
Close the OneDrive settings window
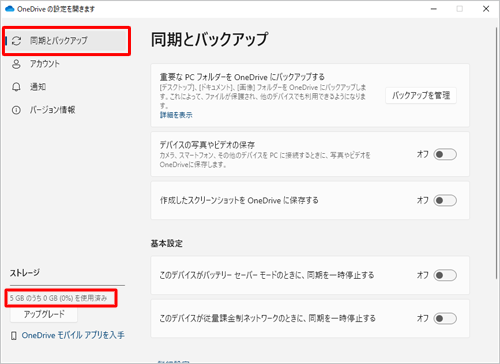tap(486, 9)
